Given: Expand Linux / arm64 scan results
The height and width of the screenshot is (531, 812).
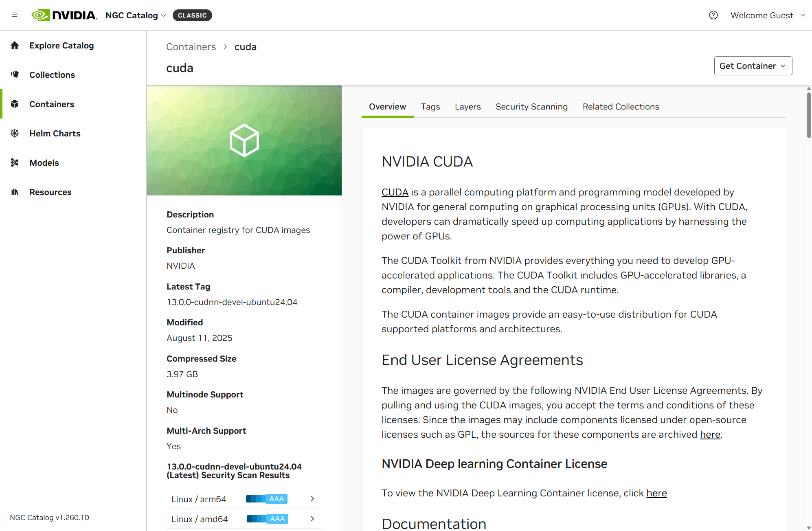Looking at the screenshot, I should click(x=312, y=499).
